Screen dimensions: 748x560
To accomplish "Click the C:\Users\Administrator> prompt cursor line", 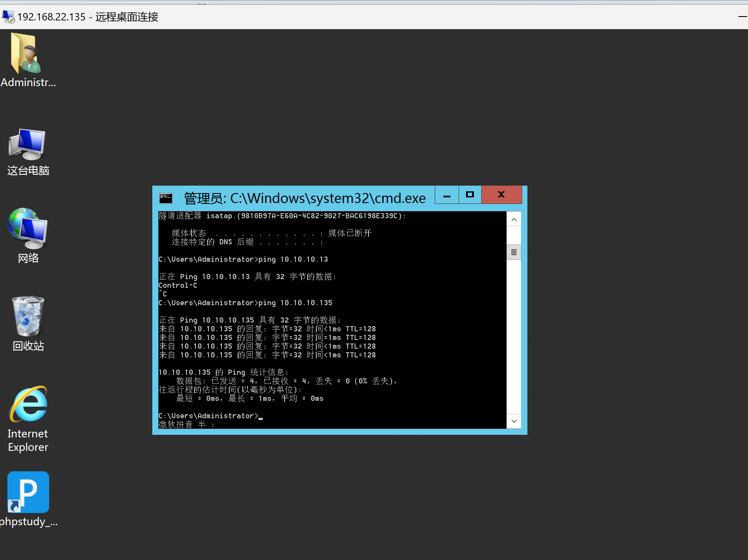I will click(209, 416).
